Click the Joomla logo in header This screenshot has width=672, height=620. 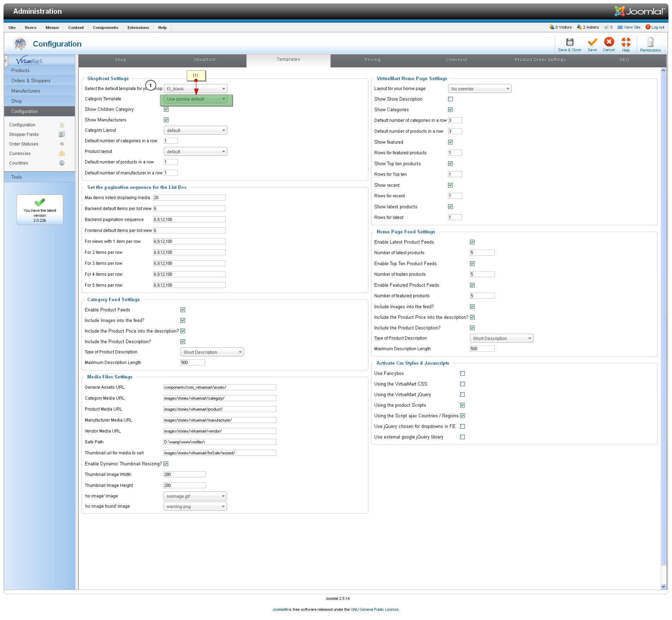pos(640,11)
